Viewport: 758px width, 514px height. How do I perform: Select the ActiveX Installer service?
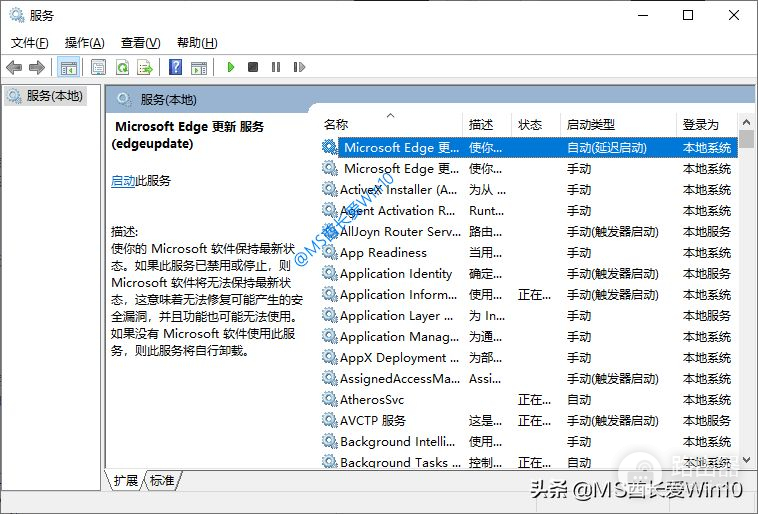[x=529, y=190]
